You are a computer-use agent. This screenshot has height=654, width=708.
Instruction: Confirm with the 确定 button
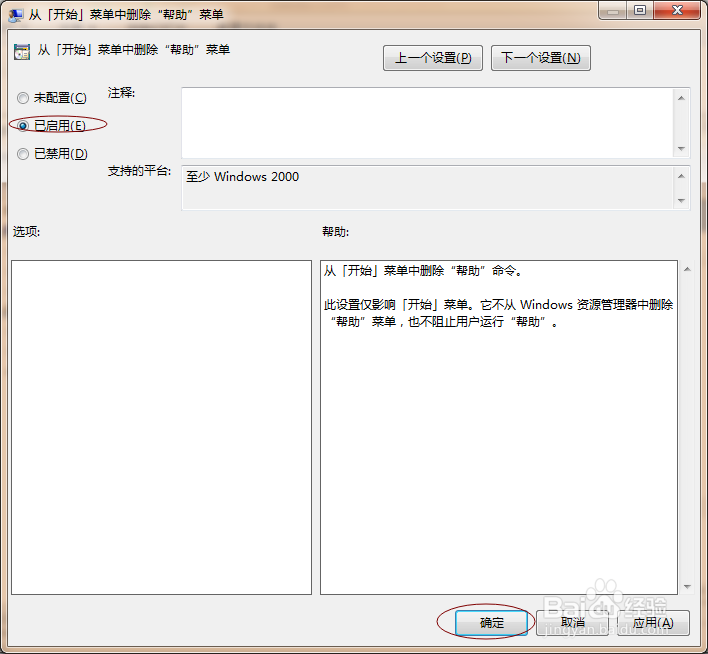pyautogui.click(x=491, y=623)
